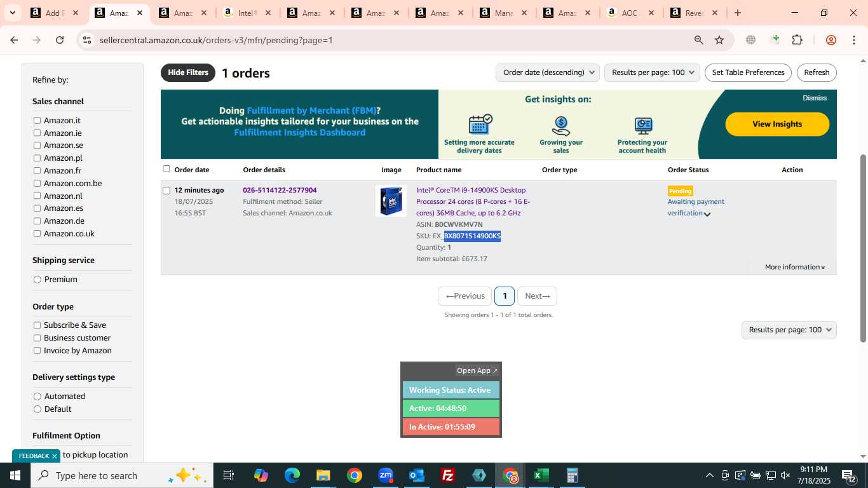Select the Automated delivery settings radio
The image size is (868, 488).
click(37, 396)
